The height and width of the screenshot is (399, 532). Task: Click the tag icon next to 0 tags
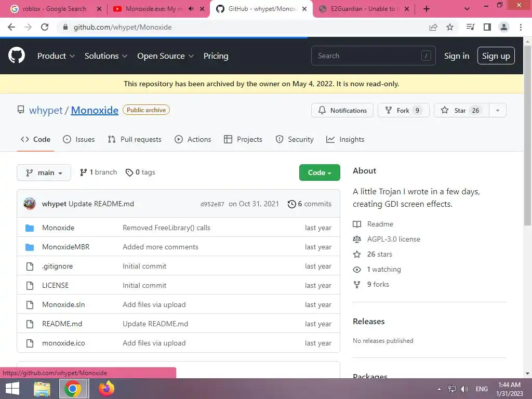click(x=129, y=172)
